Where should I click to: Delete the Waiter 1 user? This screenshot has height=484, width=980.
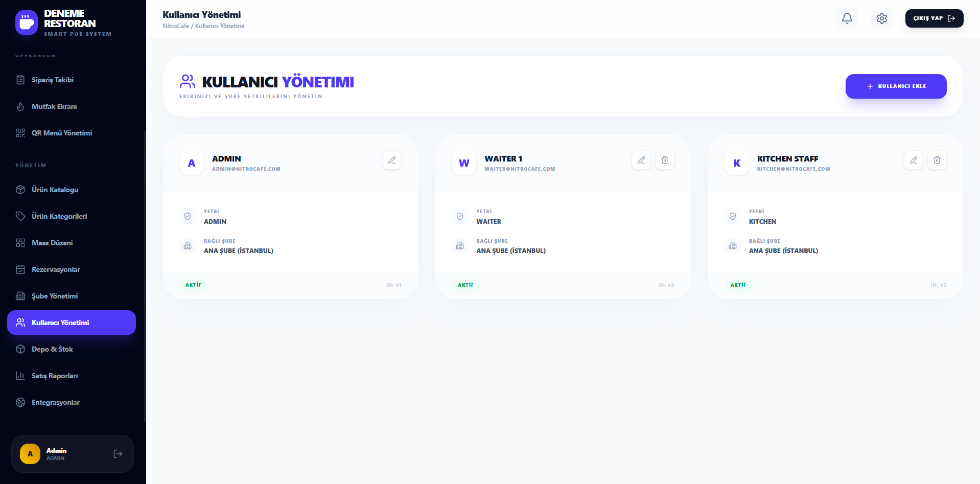click(x=664, y=160)
